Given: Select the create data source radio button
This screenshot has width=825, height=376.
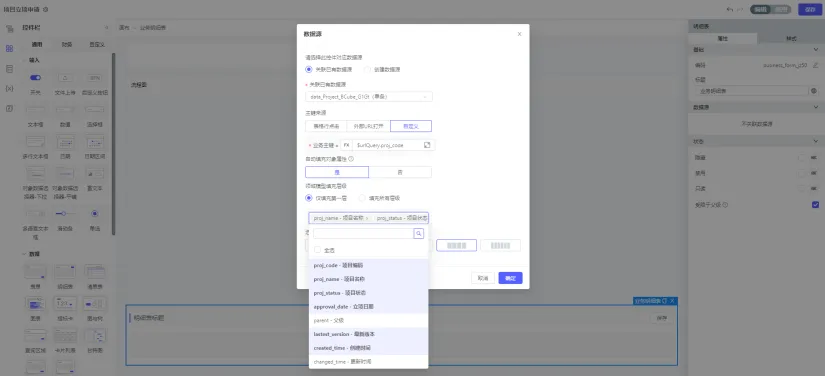Looking at the screenshot, I should coord(367,69).
